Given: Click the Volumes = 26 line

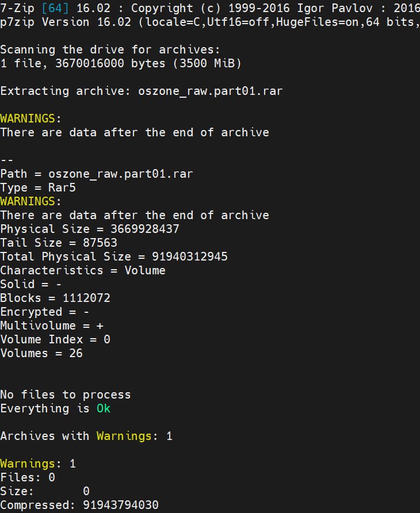Looking at the screenshot, I should point(41,353).
